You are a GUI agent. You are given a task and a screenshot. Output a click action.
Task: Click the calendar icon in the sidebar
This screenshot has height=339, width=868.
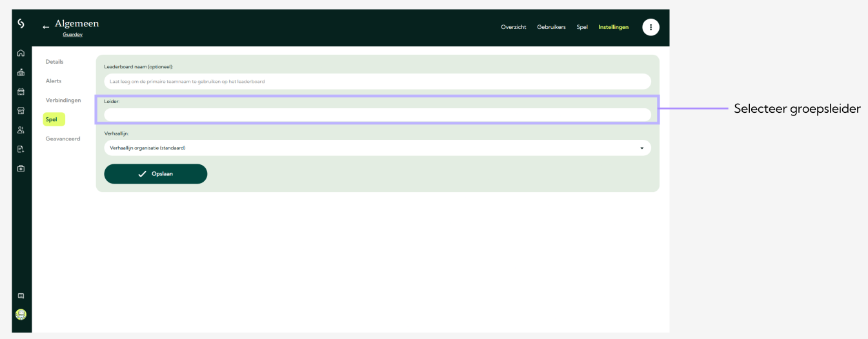[21, 92]
